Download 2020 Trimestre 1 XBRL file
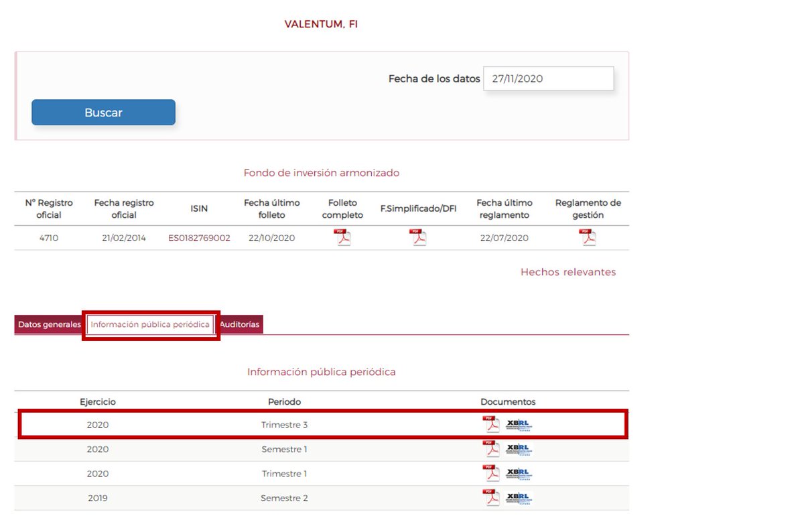This screenshot has height=532, width=804. 519,474
